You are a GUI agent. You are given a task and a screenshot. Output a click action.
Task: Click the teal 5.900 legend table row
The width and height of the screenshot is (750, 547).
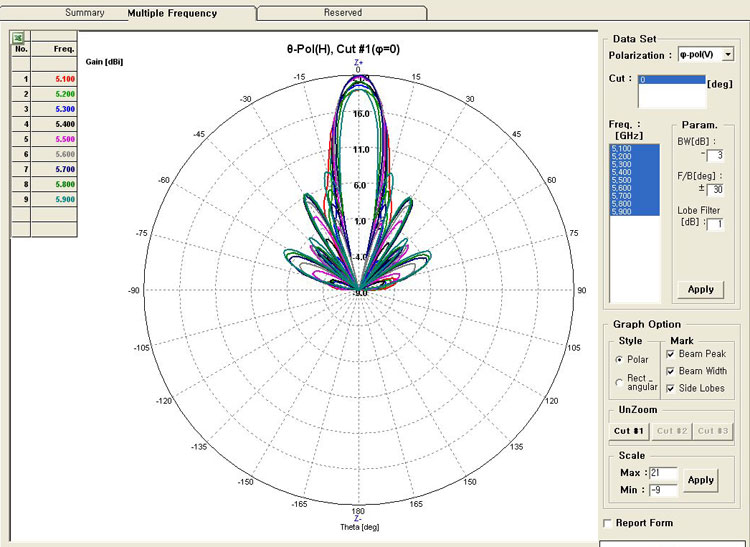click(44, 199)
